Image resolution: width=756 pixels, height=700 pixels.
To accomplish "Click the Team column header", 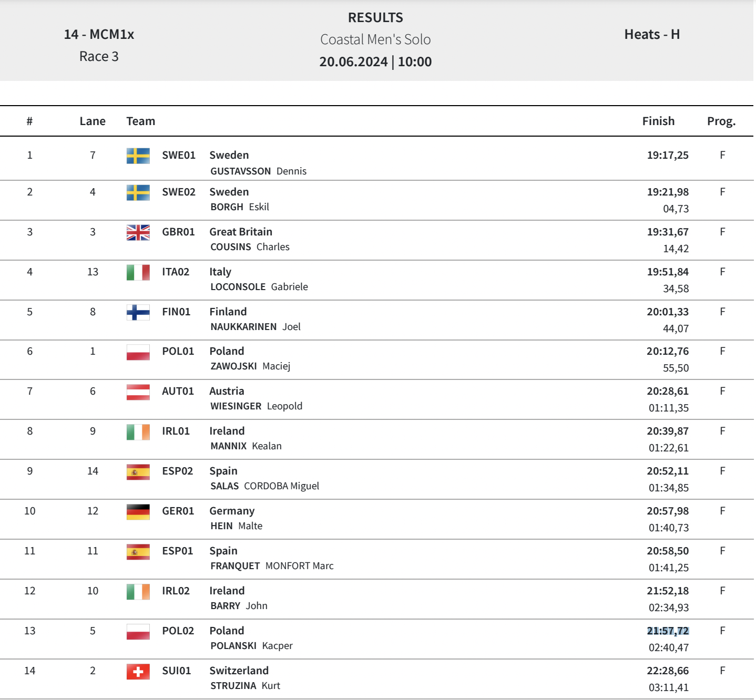I will pos(141,121).
